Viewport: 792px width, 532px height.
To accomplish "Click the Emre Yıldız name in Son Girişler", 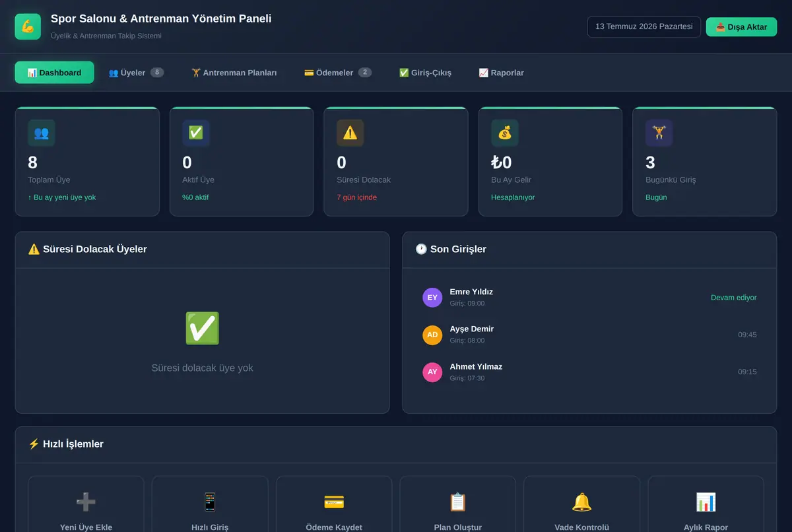I will pyautogui.click(x=471, y=292).
